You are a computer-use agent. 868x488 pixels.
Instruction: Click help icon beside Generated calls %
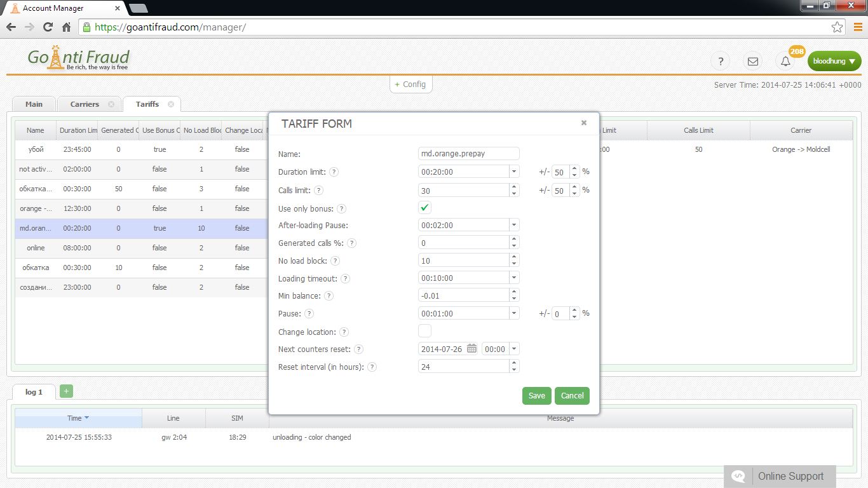tap(351, 243)
